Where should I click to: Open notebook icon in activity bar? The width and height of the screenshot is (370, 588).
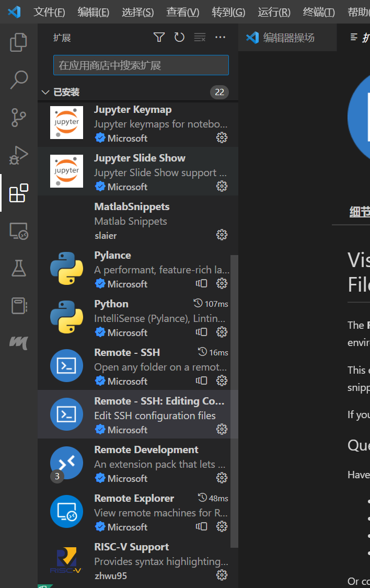[x=18, y=306]
